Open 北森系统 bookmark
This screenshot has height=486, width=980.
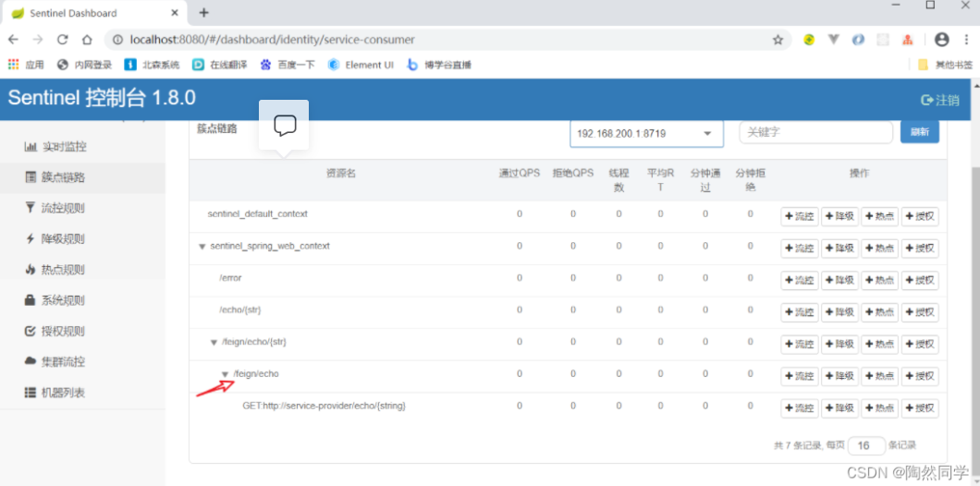(152, 65)
